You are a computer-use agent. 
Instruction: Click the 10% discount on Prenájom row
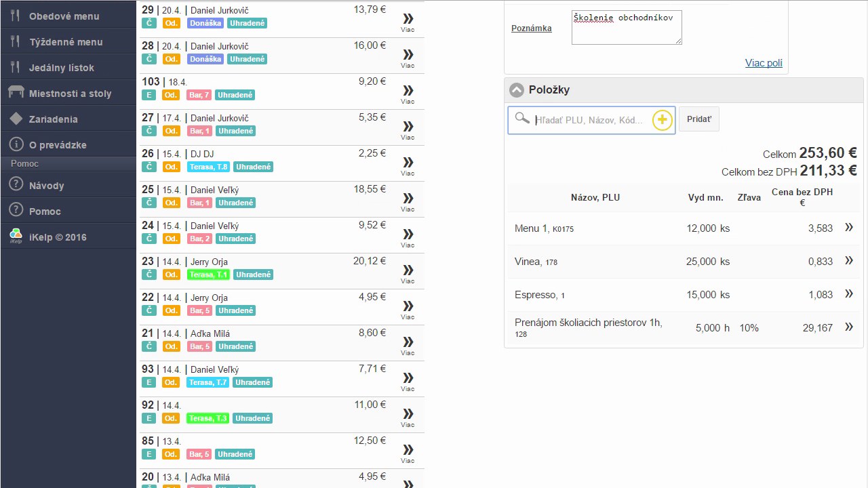749,328
